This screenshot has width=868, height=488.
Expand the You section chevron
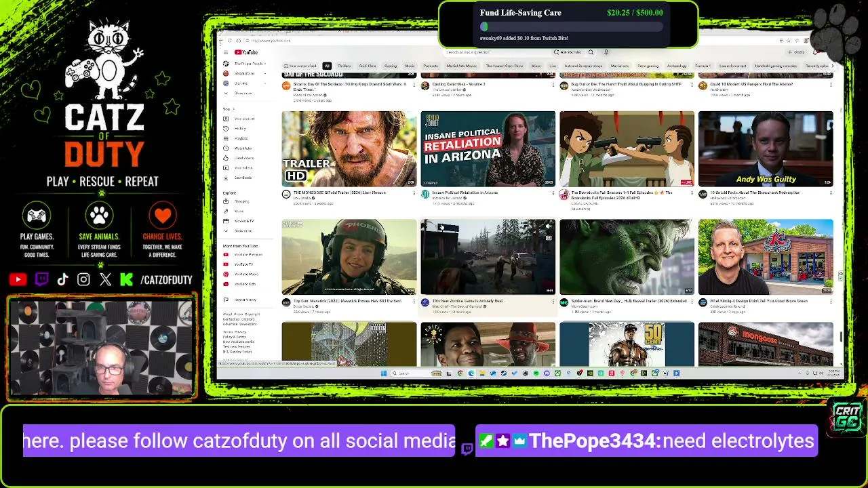click(x=233, y=108)
